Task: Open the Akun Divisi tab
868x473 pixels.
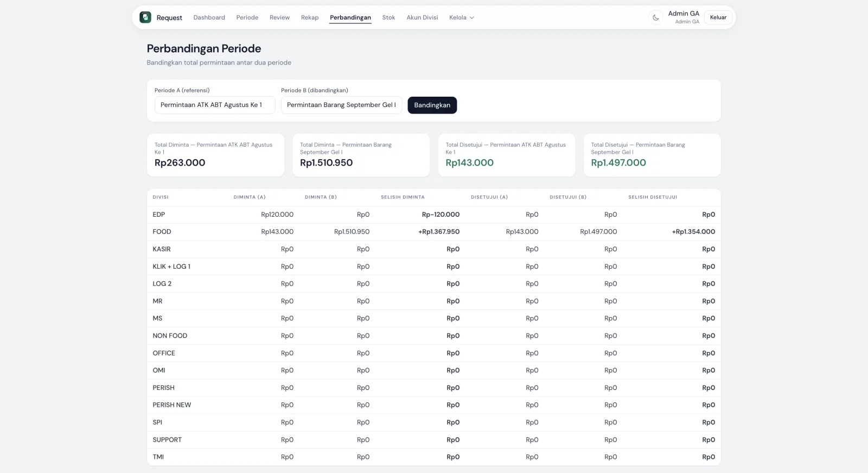Action: (x=423, y=17)
